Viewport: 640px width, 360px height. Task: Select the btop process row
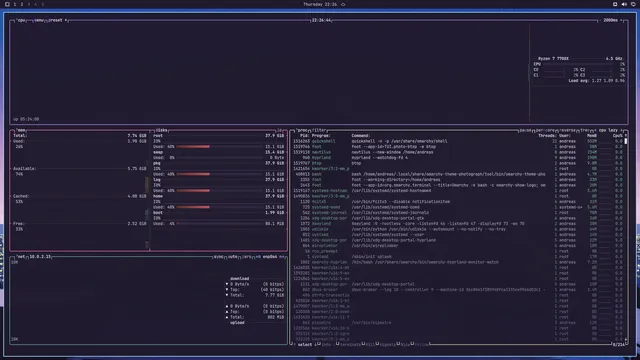pyautogui.click(x=458, y=163)
